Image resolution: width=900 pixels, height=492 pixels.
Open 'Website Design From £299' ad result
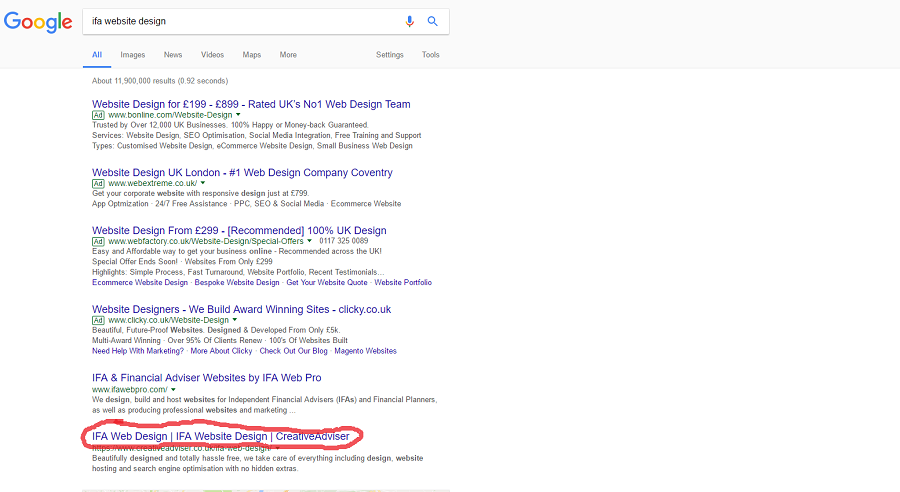tap(239, 230)
